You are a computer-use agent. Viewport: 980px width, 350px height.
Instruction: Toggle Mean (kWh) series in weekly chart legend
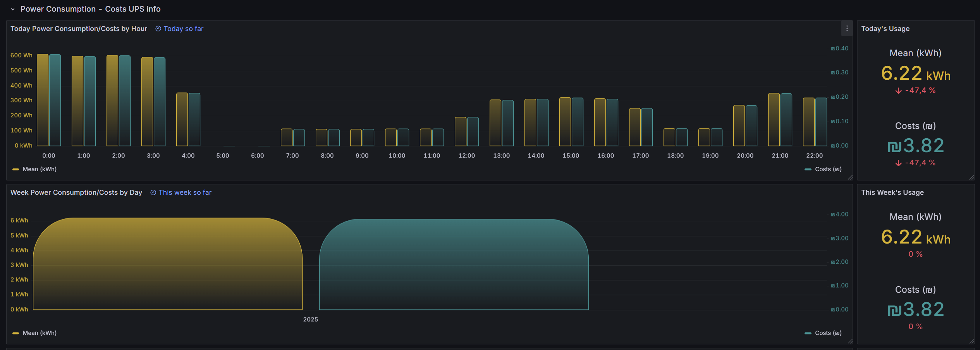[x=40, y=333]
